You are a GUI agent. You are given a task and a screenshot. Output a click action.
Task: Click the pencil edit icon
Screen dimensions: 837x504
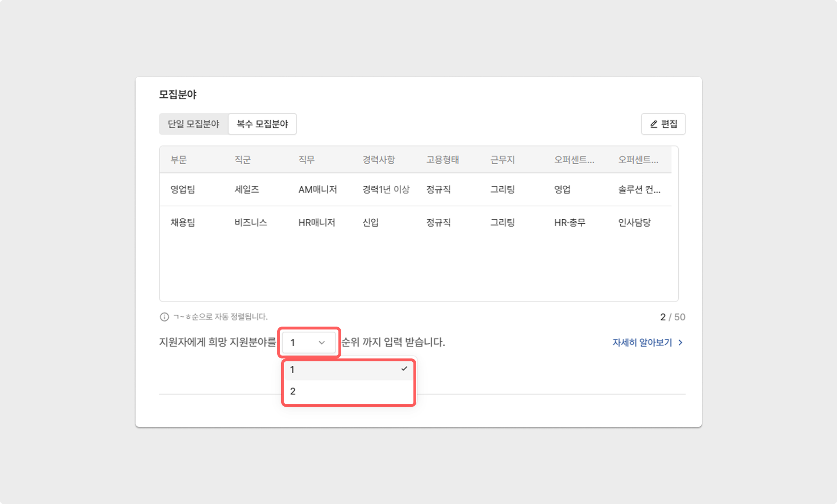tap(654, 124)
